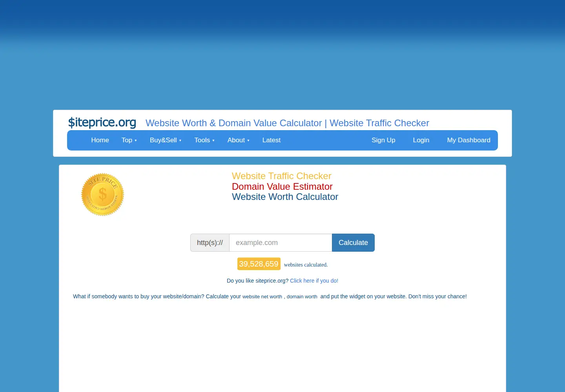Screen dimensions: 565x392
Task: Focus the example.com domain input field
Action: point(281,243)
